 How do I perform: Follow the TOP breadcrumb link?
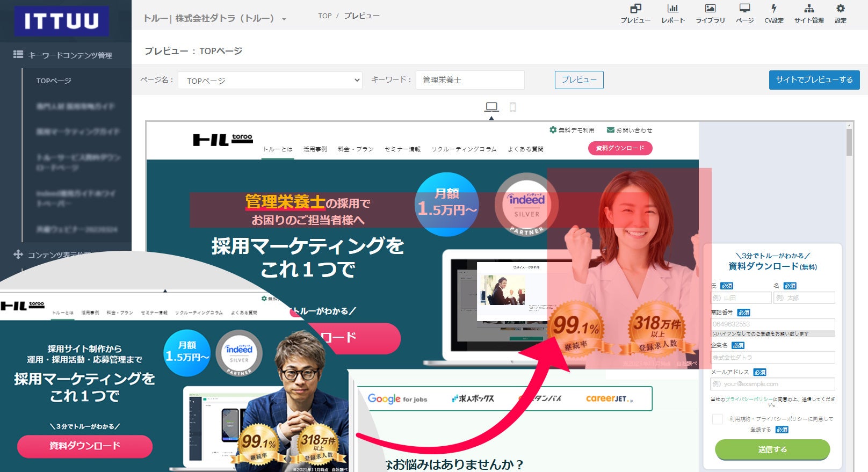point(325,16)
